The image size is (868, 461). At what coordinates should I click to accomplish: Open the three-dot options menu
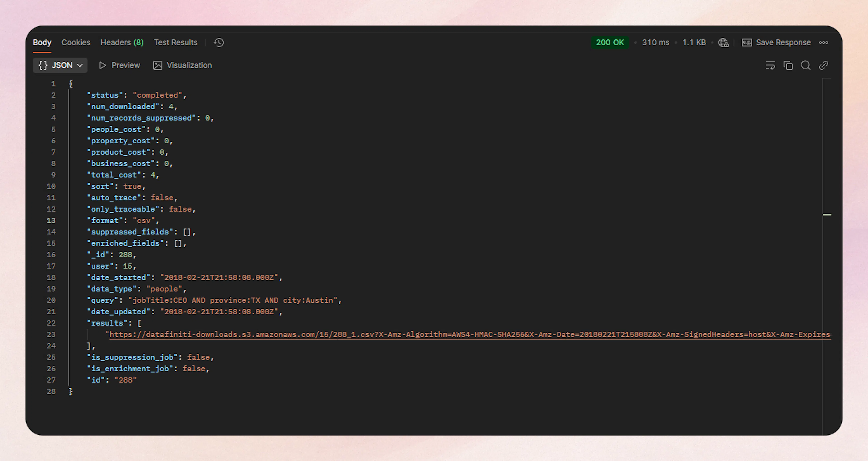click(824, 42)
